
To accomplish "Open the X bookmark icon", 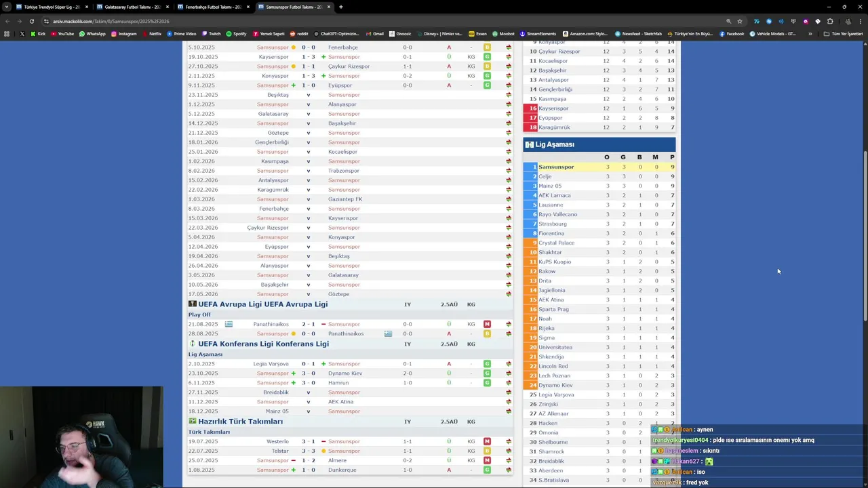I will click(x=22, y=34).
